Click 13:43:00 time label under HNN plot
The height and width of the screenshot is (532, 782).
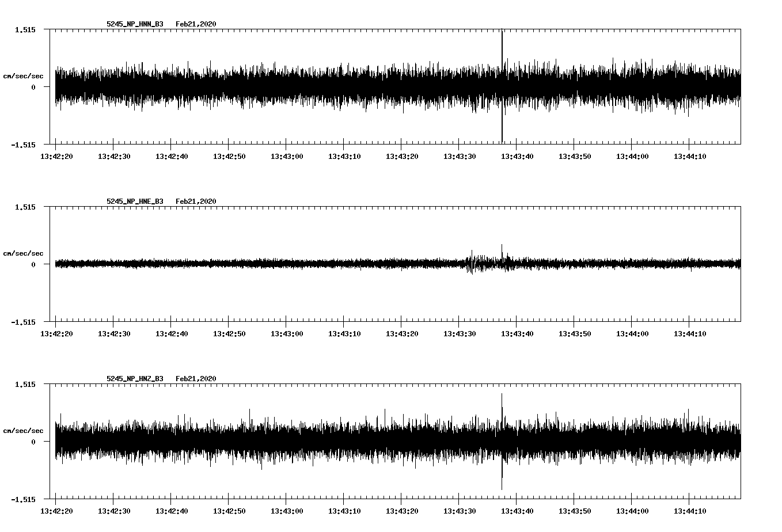287,157
